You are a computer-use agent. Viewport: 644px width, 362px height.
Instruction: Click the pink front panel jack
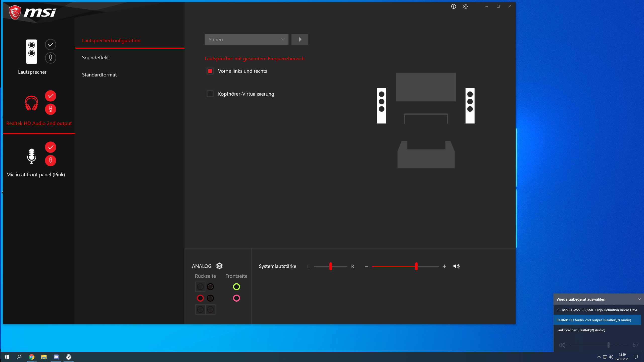tap(236, 298)
